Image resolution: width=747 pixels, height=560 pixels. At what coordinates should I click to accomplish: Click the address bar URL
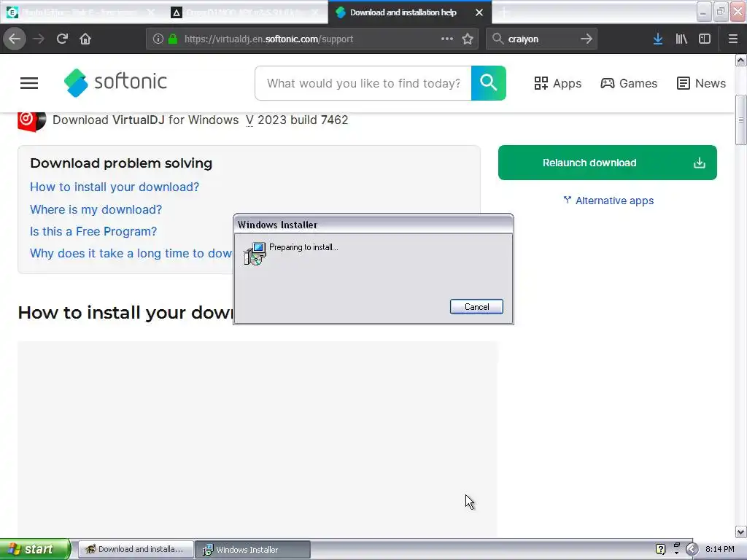(x=268, y=39)
